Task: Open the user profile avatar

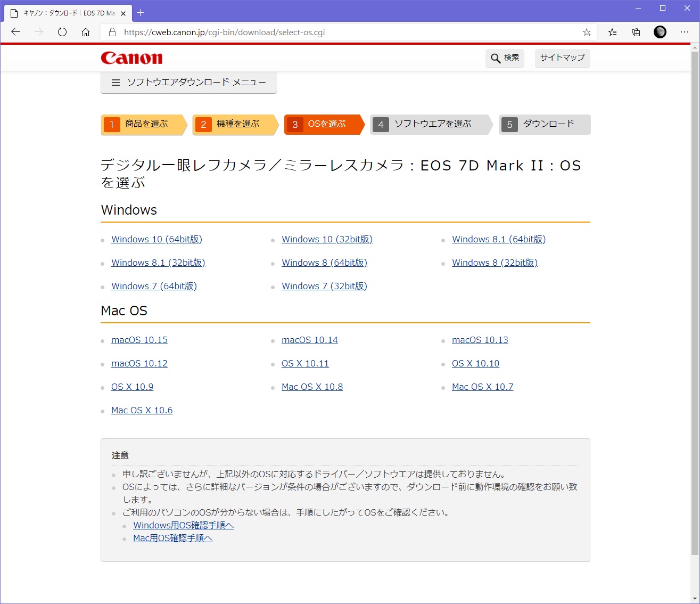Action: coord(660,32)
